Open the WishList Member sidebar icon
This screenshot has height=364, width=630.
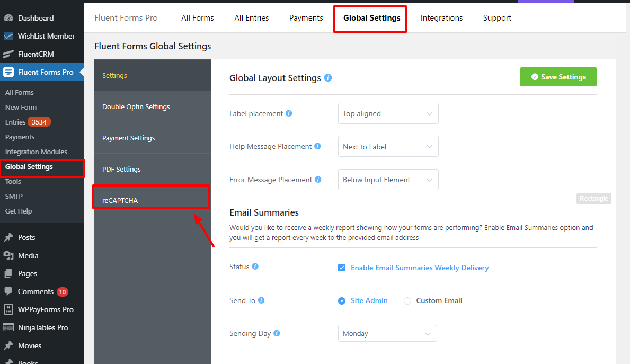point(10,35)
